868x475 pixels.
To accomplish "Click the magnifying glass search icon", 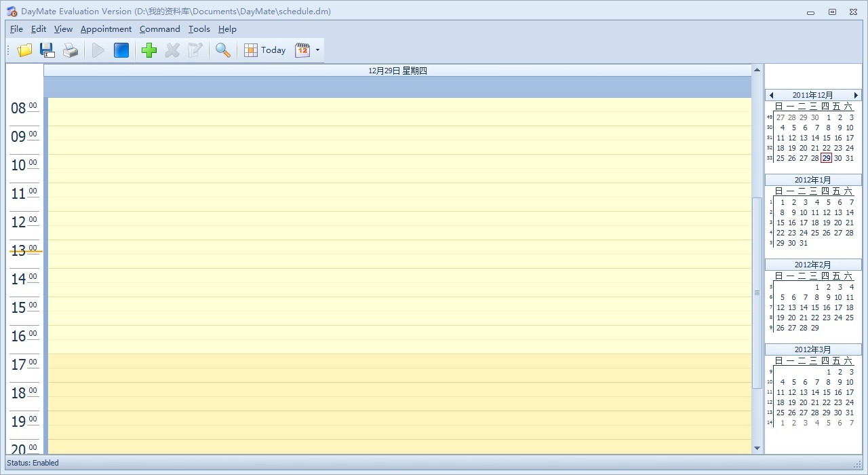I will tap(222, 50).
